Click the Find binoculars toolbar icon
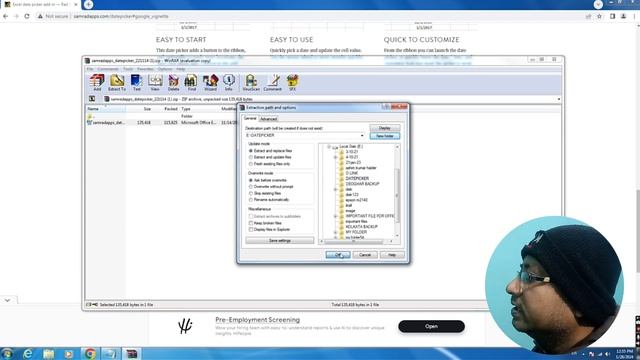This screenshot has height=360, width=640. click(191, 82)
